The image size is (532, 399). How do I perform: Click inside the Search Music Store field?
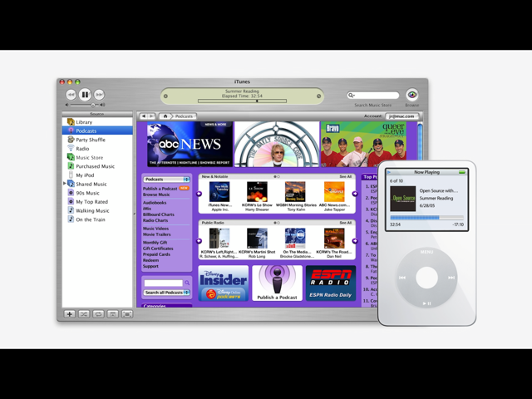373,96
